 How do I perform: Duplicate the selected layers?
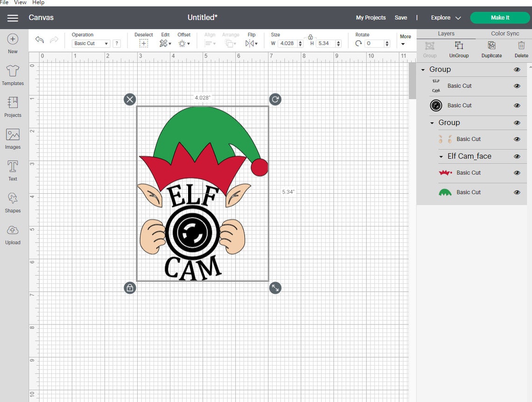[x=491, y=49]
